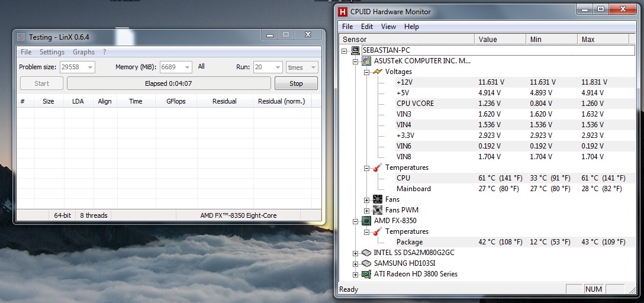The width and height of the screenshot is (644, 303).
Task: Expand the Fans section
Action: (x=366, y=200)
